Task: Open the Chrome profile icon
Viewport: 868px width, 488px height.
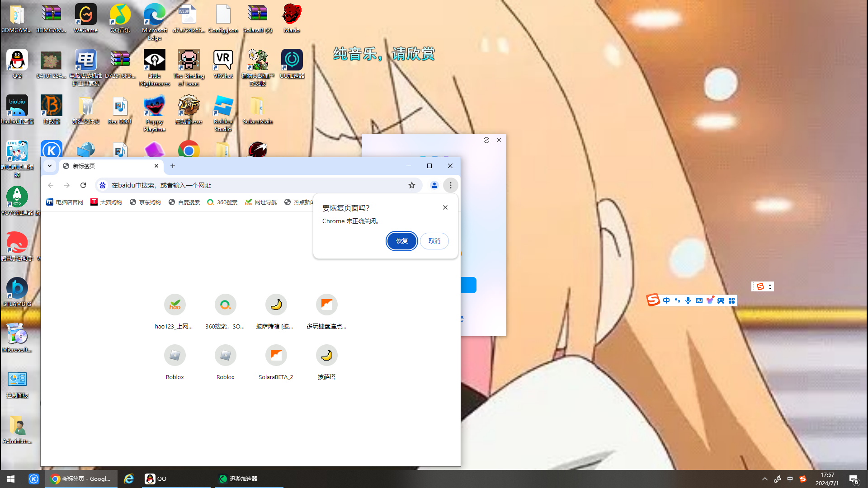Action: point(434,185)
